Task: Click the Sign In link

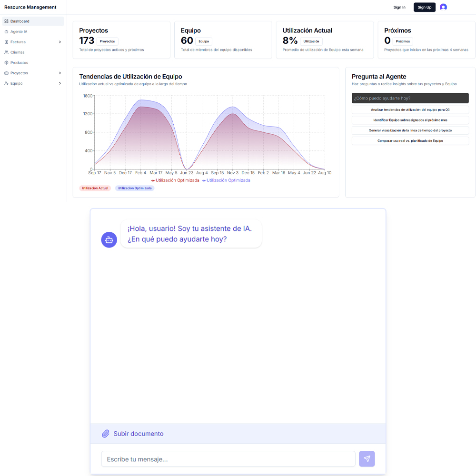Action: 399,7
